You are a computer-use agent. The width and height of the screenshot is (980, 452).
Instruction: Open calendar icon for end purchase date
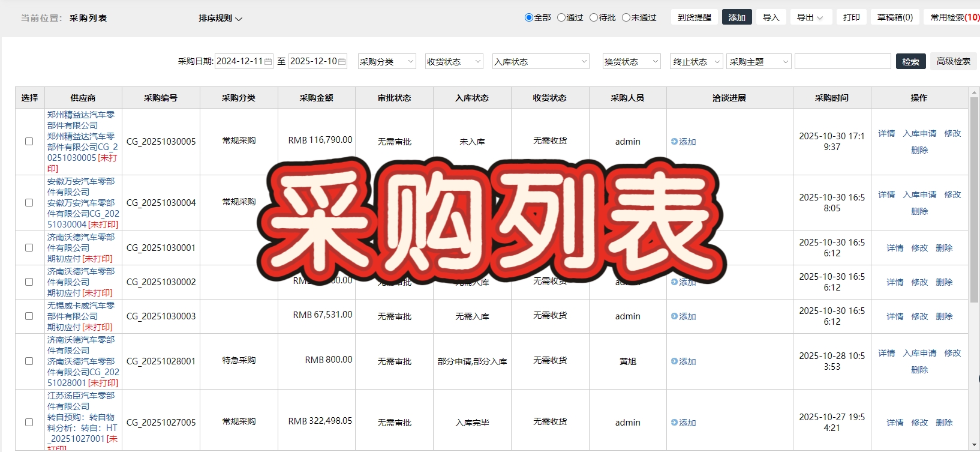pyautogui.click(x=342, y=62)
